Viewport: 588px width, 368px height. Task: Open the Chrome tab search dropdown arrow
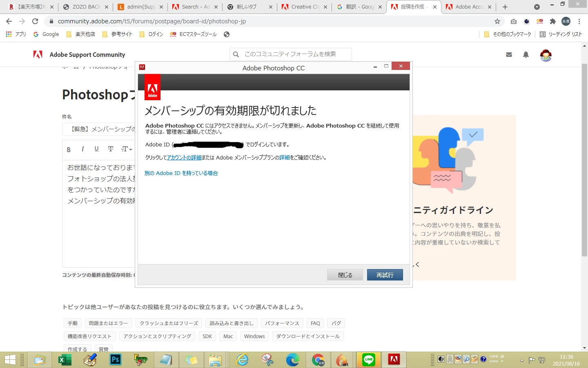click(x=537, y=7)
